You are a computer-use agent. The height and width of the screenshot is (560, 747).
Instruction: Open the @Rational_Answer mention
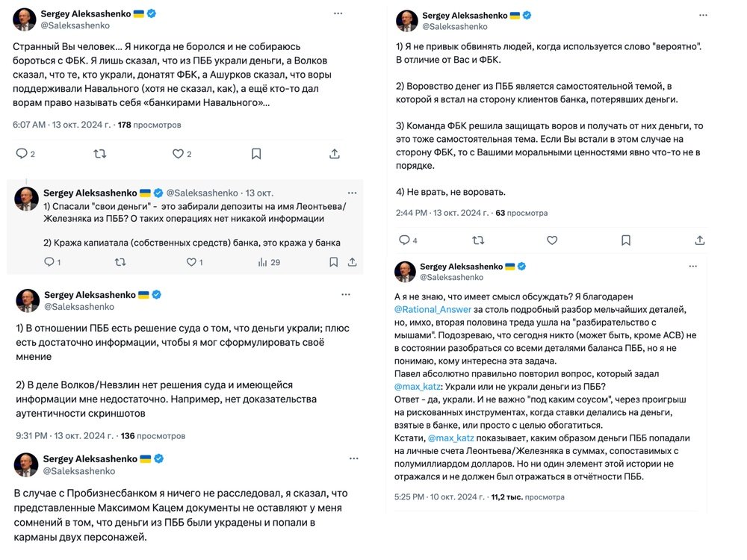click(x=425, y=308)
